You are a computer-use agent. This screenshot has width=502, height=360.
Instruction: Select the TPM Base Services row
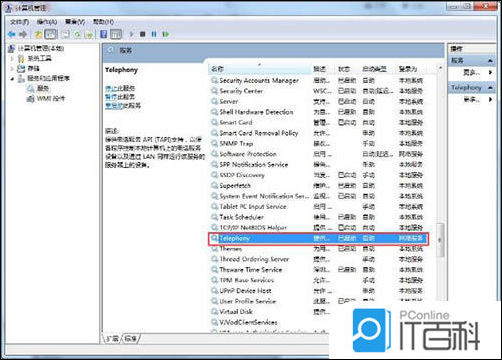pos(318,280)
